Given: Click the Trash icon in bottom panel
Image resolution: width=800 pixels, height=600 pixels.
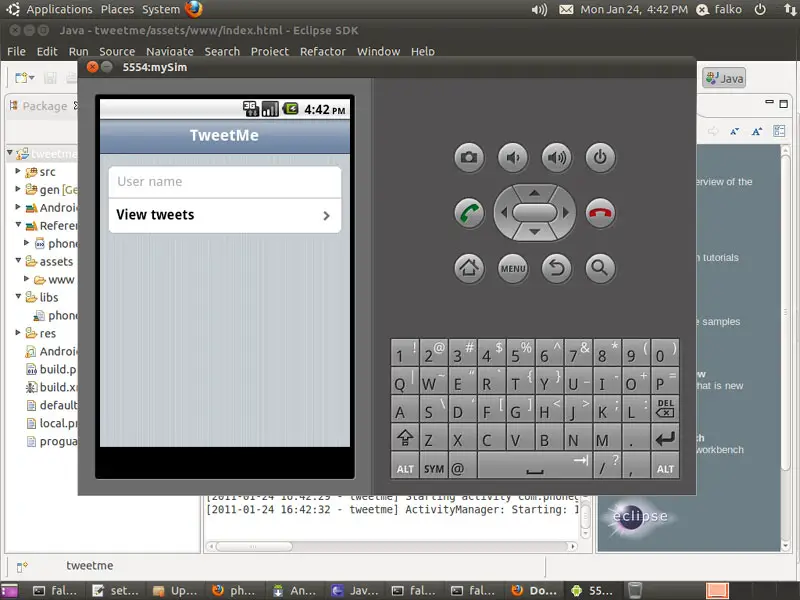Looking at the screenshot, I should pyautogui.click(x=635, y=590).
